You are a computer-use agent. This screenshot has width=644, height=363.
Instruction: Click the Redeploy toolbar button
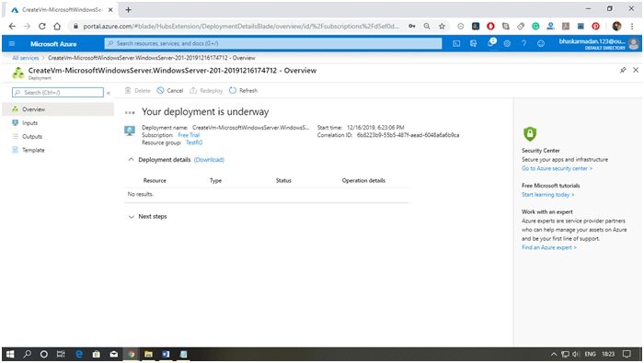(x=206, y=91)
